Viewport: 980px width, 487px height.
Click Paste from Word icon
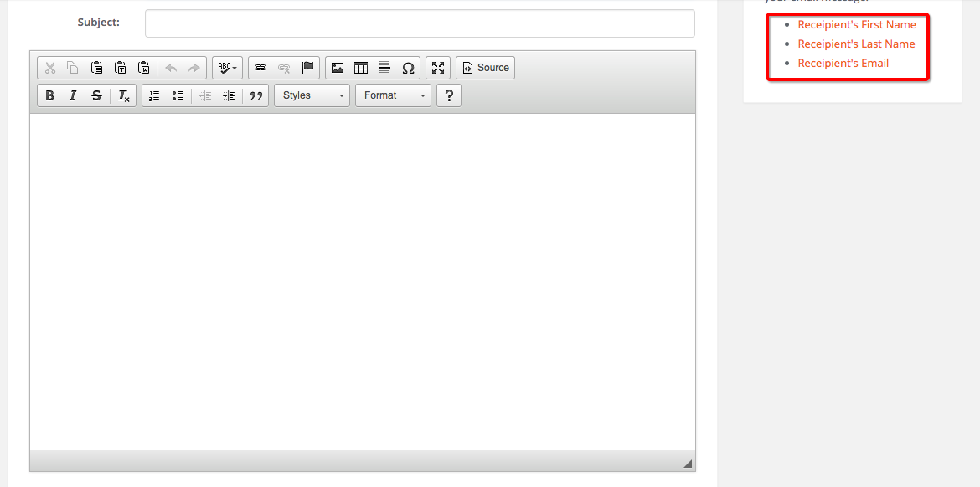pos(144,68)
